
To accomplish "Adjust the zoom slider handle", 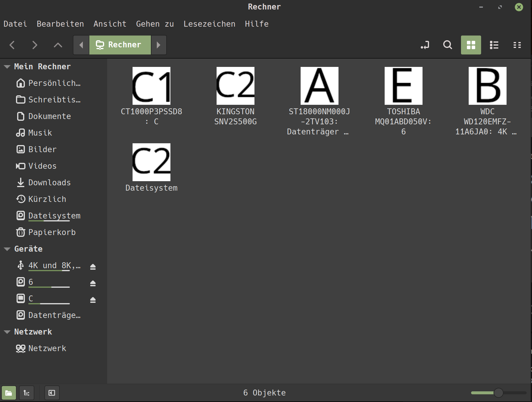I will click(499, 393).
